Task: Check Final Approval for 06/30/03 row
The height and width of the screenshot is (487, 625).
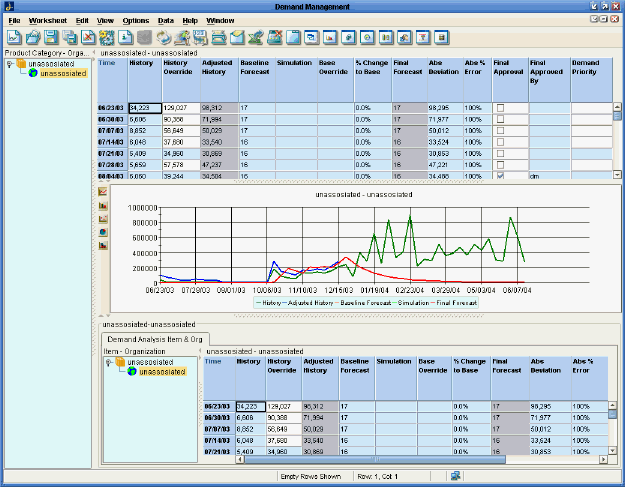Action: (x=500, y=119)
